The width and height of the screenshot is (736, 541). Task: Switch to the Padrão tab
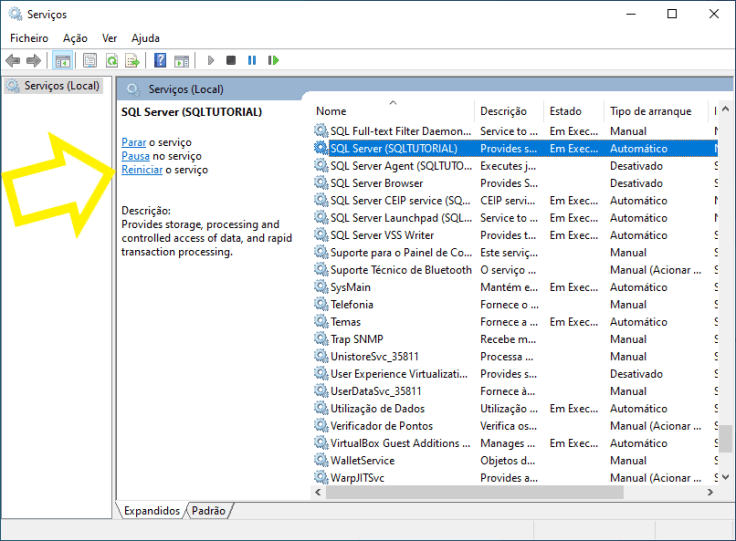coord(209,510)
